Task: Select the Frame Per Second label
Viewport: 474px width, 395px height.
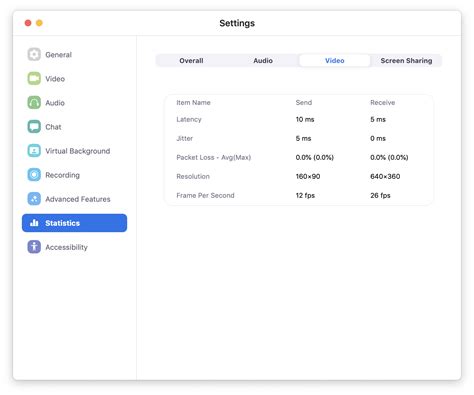Action: coord(205,195)
